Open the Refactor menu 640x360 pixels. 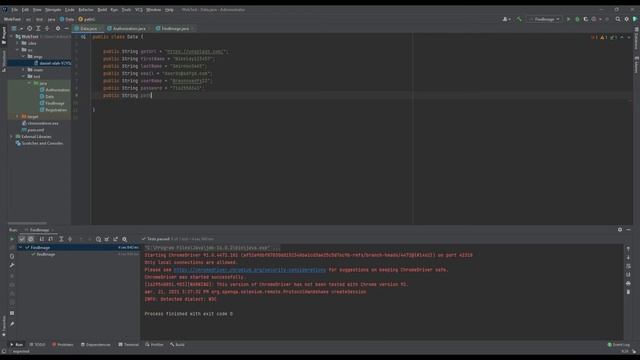point(86,9)
